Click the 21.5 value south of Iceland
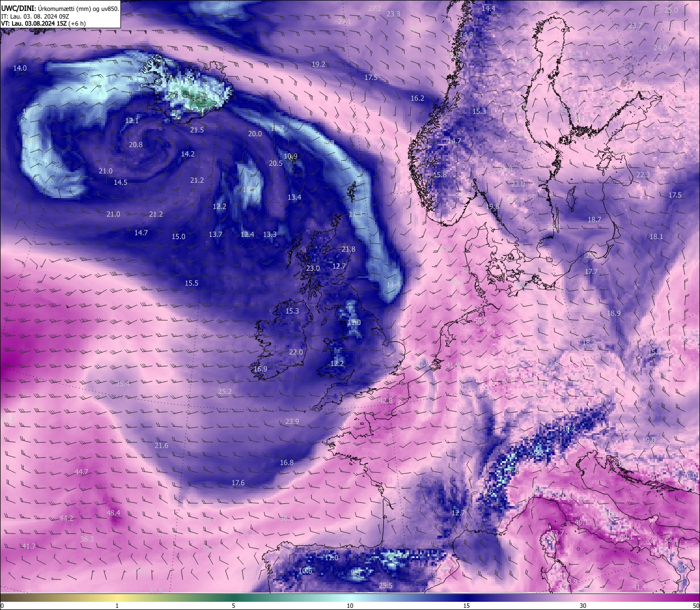 (x=197, y=130)
